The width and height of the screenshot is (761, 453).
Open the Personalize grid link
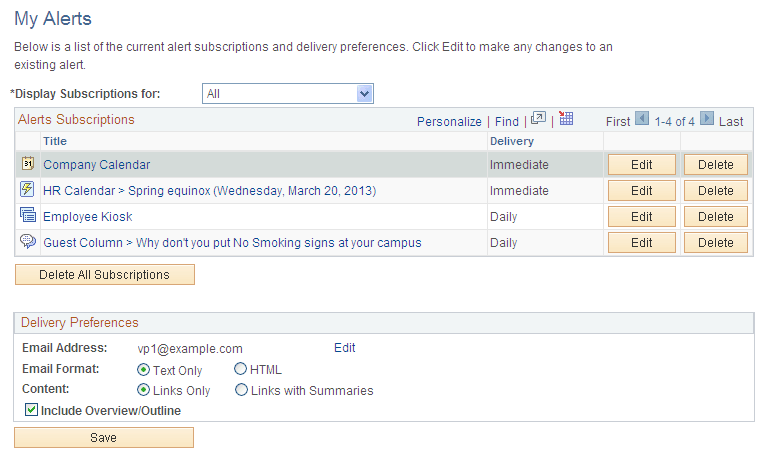coord(449,121)
